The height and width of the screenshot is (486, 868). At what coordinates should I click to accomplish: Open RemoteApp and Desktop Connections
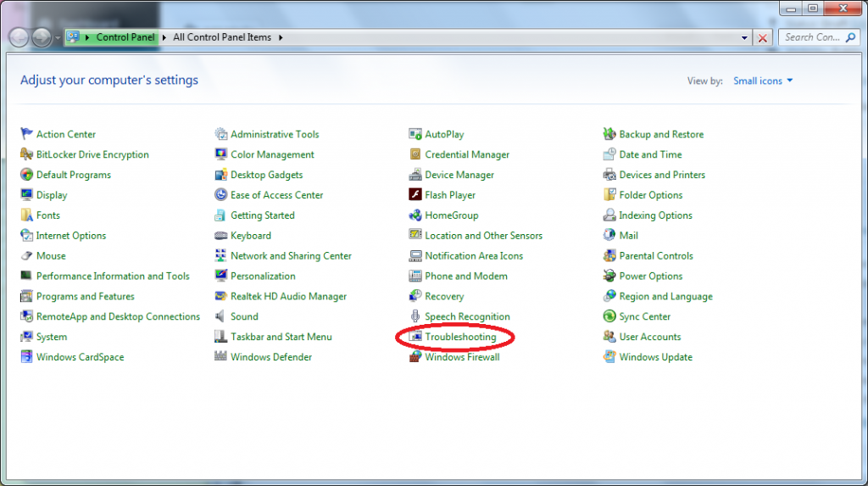pyautogui.click(x=118, y=316)
